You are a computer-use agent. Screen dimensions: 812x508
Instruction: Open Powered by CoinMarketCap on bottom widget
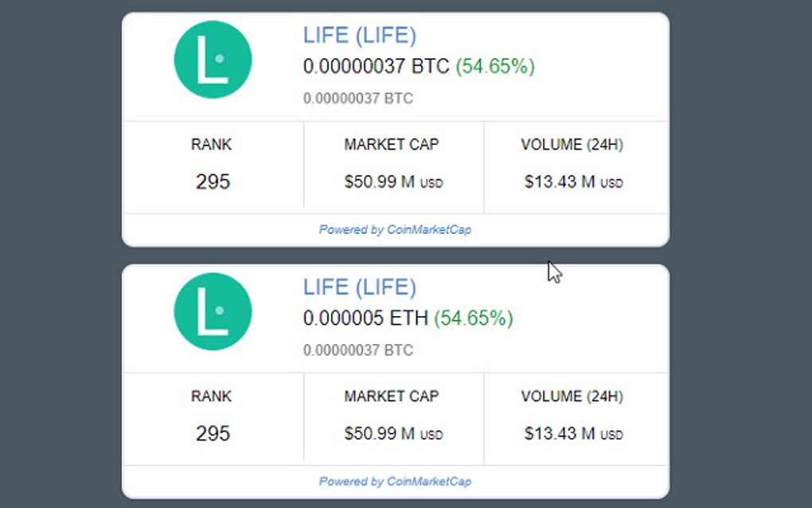coord(393,481)
